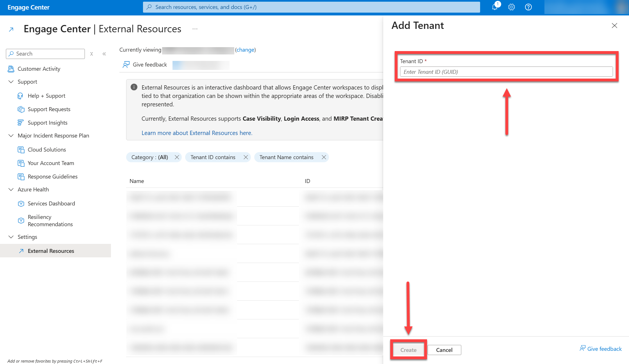
Task: Open Learn more about External Resources link
Action: [x=197, y=133]
